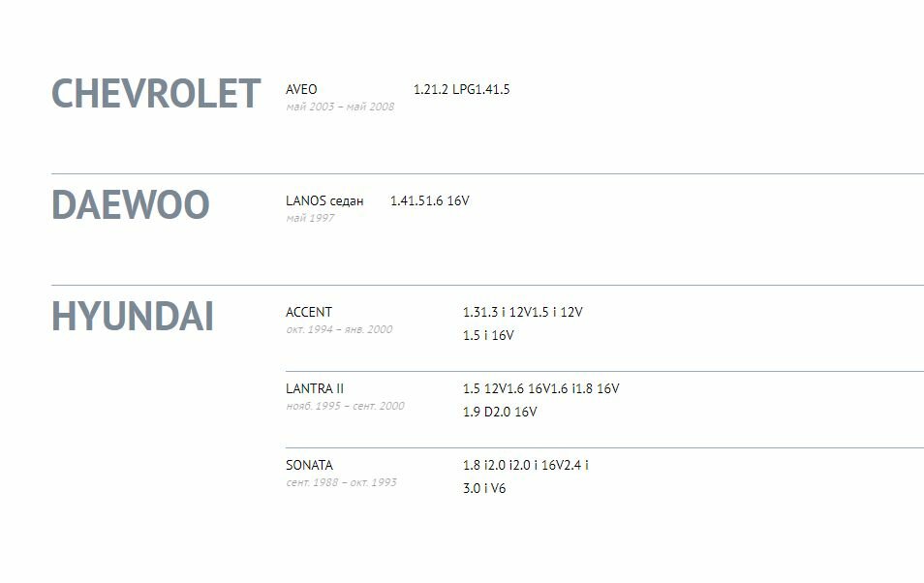Click the 1.5 i 16V engine variant
Screen dimensions: 924x583
[x=488, y=335]
